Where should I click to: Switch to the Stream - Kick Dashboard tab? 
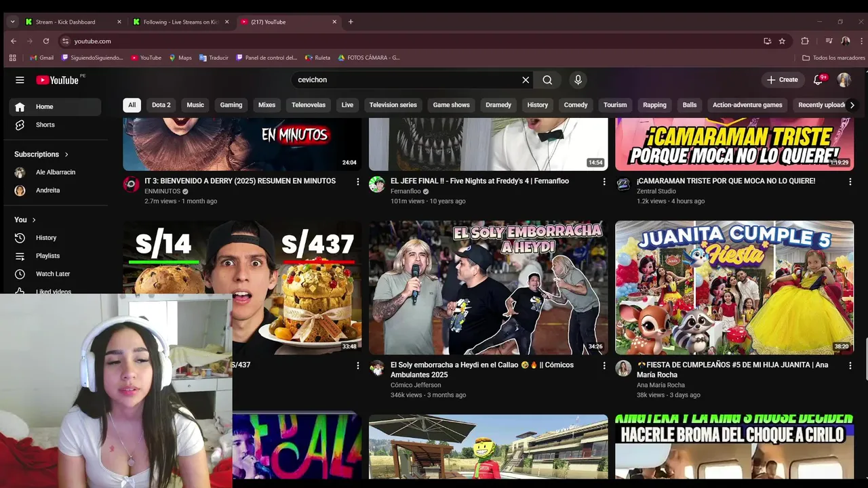tap(73, 22)
